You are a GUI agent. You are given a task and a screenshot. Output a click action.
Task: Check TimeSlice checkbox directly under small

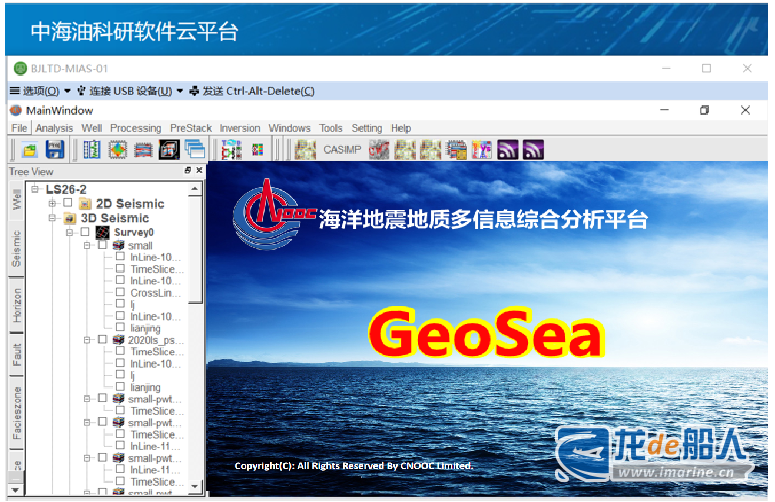click(x=120, y=268)
